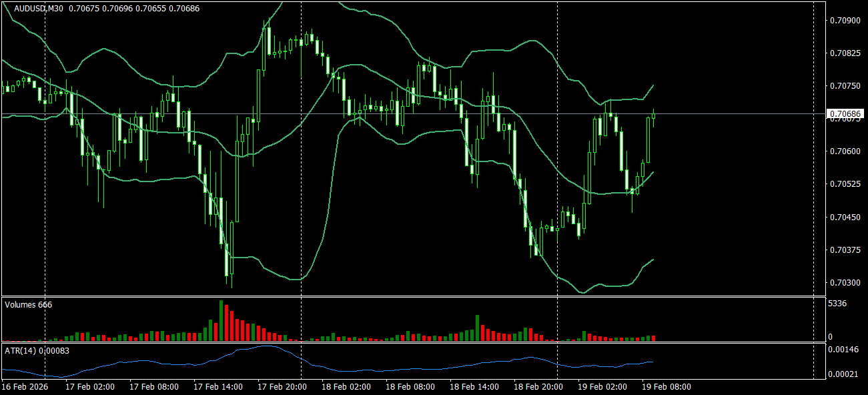Click the 18 Feb 20:00 time label
This screenshot has width=868, height=395.
pyautogui.click(x=539, y=387)
